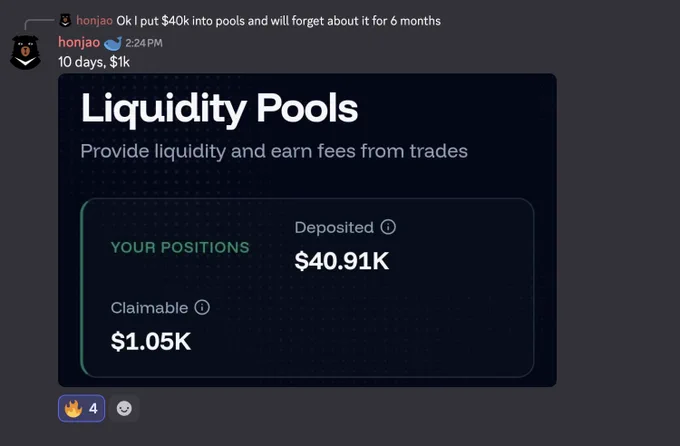Click the 2:24 PM timestamp
This screenshot has width=680, height=446.
(144, 43)
